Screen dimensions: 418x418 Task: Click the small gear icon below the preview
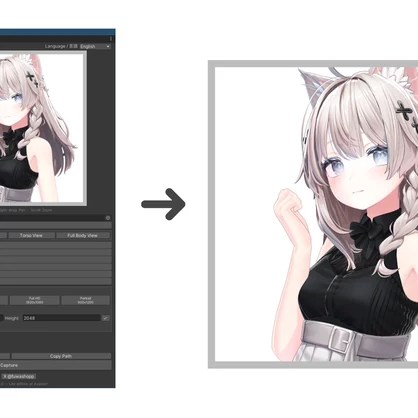coord(108,218)
